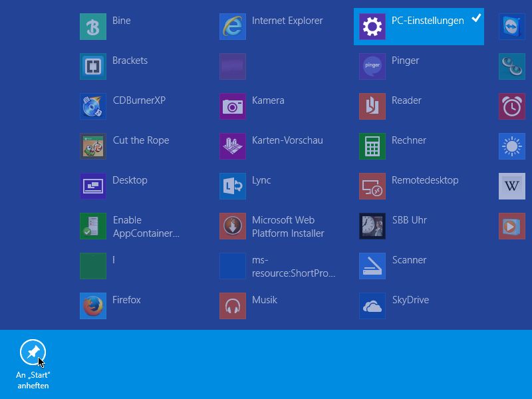
Task: Open the Rechner calculator icon
Action: click(372, 146)
